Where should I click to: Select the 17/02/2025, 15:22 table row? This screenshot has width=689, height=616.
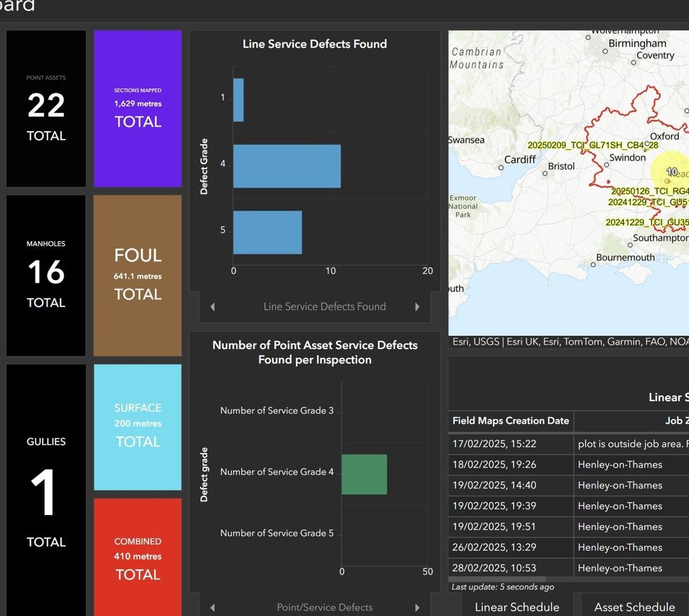569,444
